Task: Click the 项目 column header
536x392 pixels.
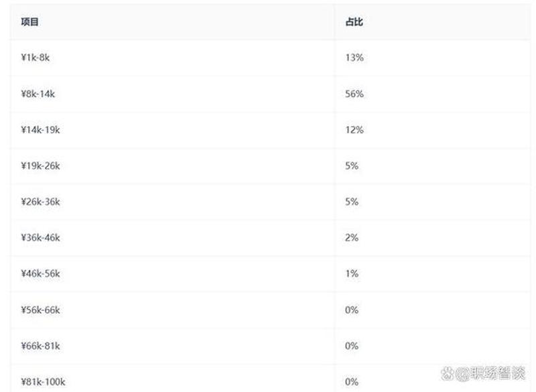Action: coord(29,22)
